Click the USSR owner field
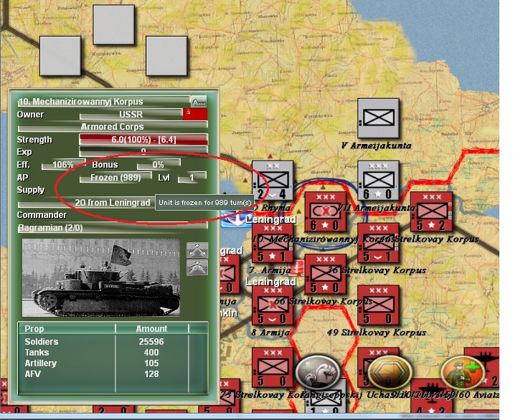This screenshot has height=420, width=513. (x=131, y=115)
